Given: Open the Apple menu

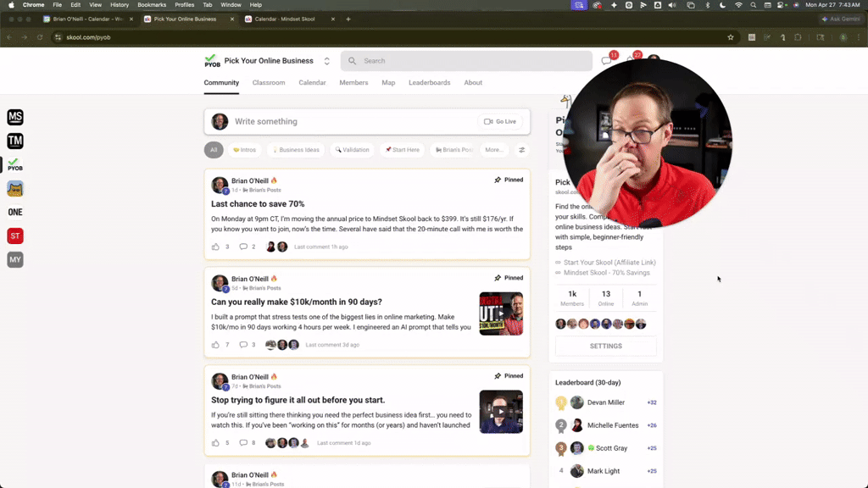Looking at the screenshot, I should point(11,5).
